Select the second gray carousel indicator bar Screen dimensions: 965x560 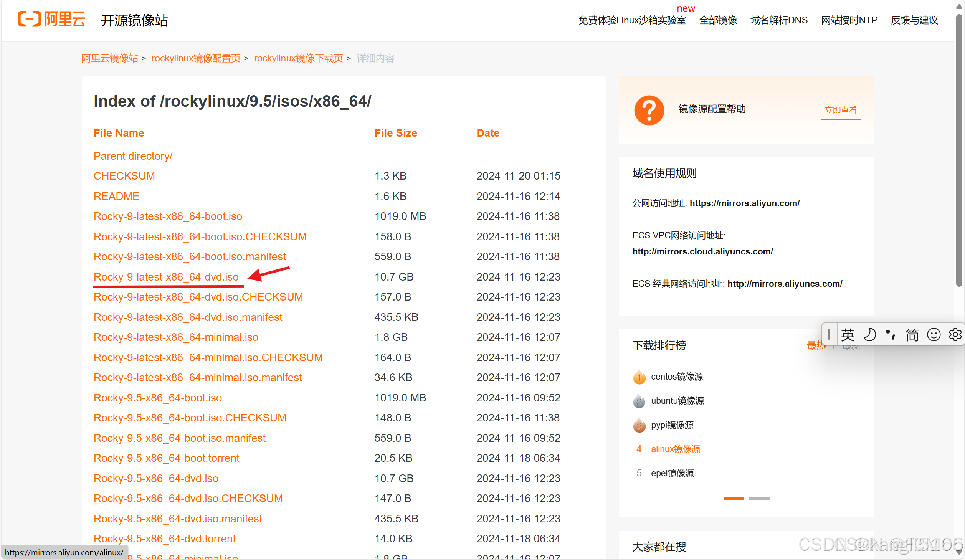pos(759,499)
